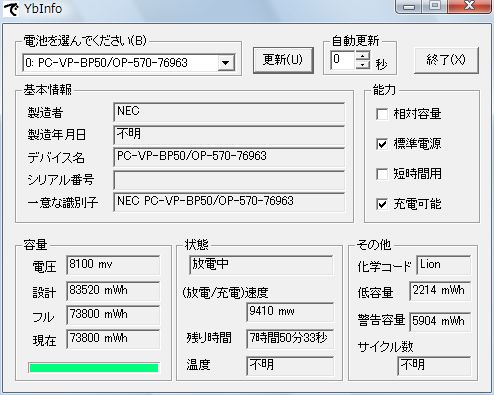Click the 電圧 field showing 8100 mv

113,265
